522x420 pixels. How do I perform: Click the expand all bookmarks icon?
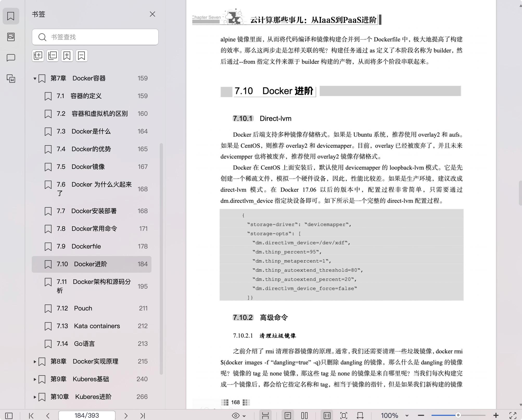pos(38,55)
